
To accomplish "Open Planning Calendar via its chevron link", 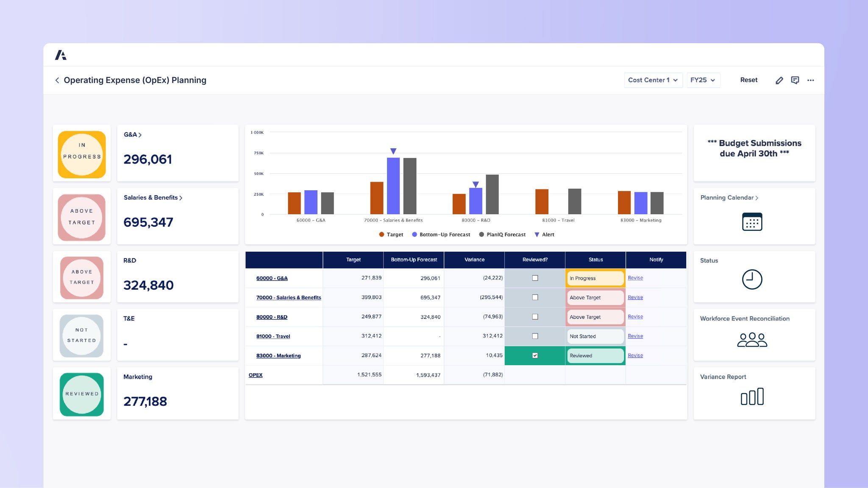I will [757, 197].
